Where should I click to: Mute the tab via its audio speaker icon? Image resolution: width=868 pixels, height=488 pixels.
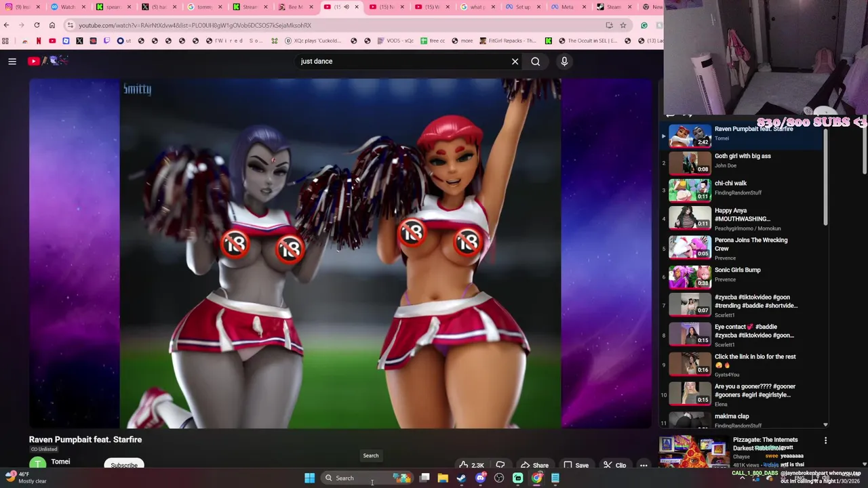[x=346, y=7]
